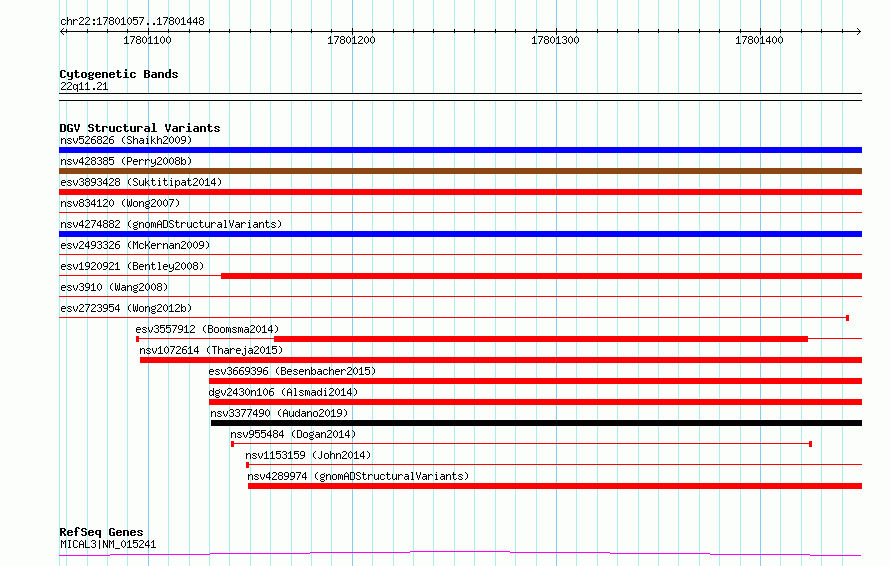Viewport: 890px width, 566px height.
Task: Select the thick red esv1920921 bar
Action: (541, 276)
